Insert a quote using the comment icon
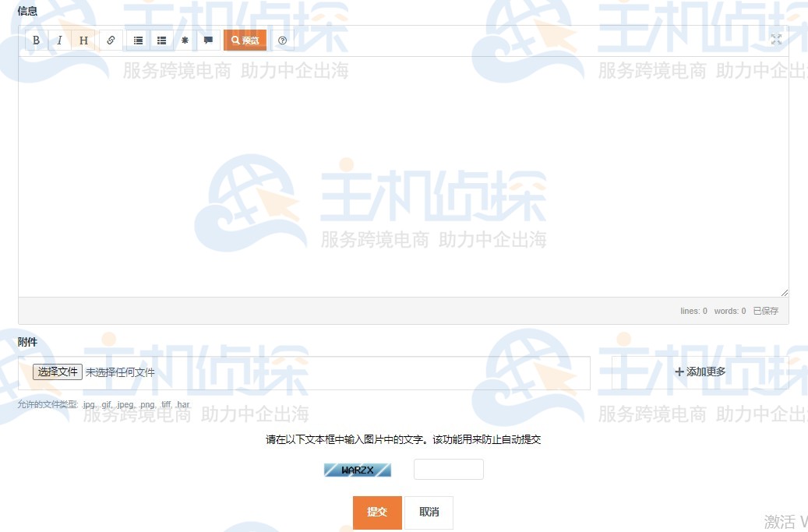 (208, 40)
